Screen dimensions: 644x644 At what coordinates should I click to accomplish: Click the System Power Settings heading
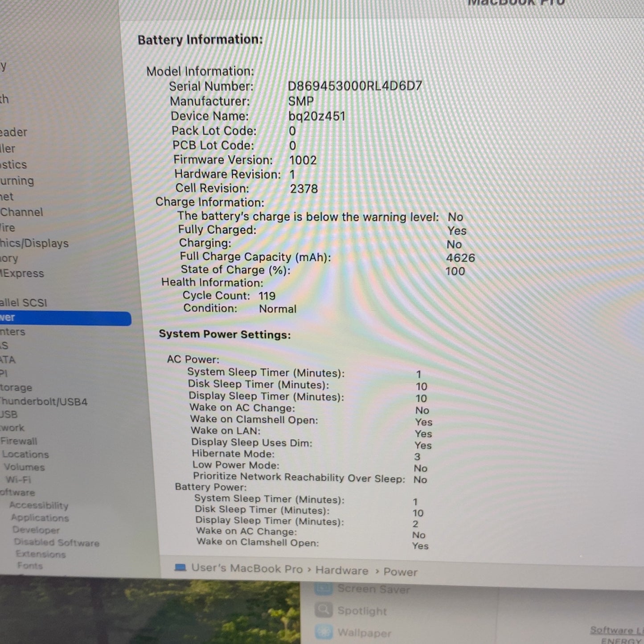point(225,334)
